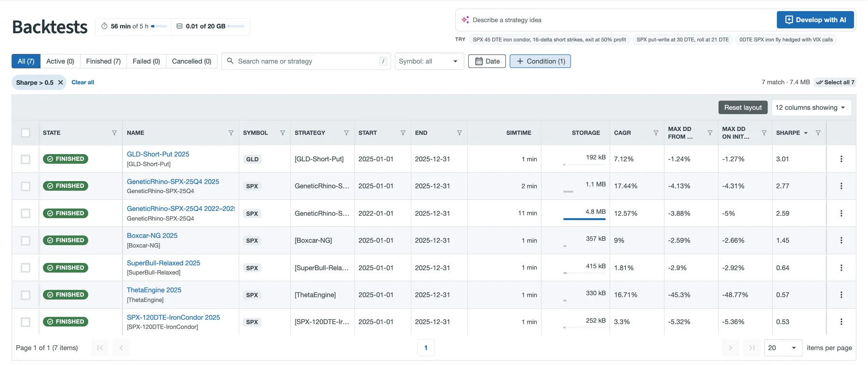Switch to the Failed (0) tab
The width and height of the screenshot is (868, 366).
(146, 61)
